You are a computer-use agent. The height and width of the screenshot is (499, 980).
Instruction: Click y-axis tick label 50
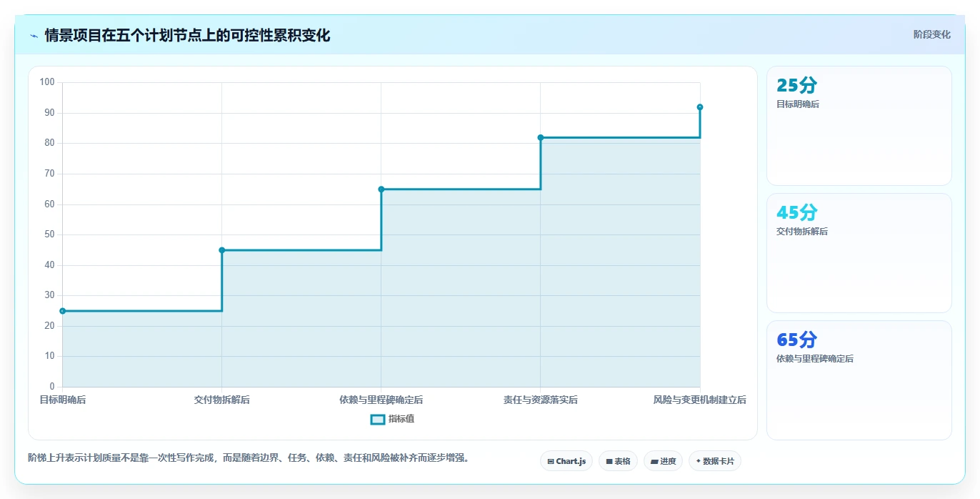[50, 234]
